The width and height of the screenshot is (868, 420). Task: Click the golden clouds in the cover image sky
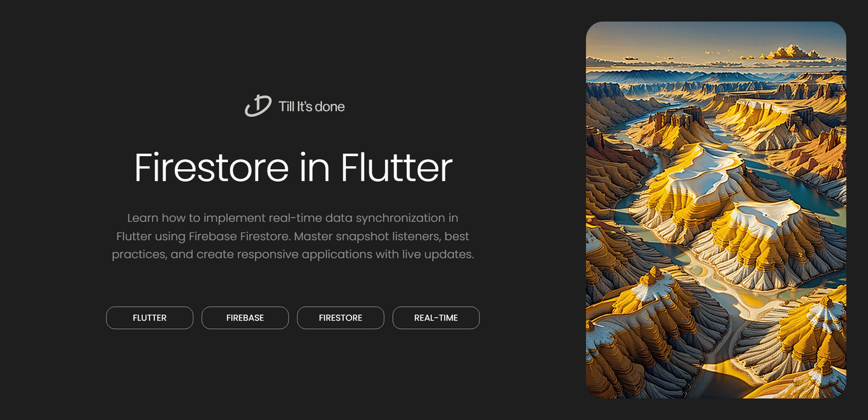[793, 53]
